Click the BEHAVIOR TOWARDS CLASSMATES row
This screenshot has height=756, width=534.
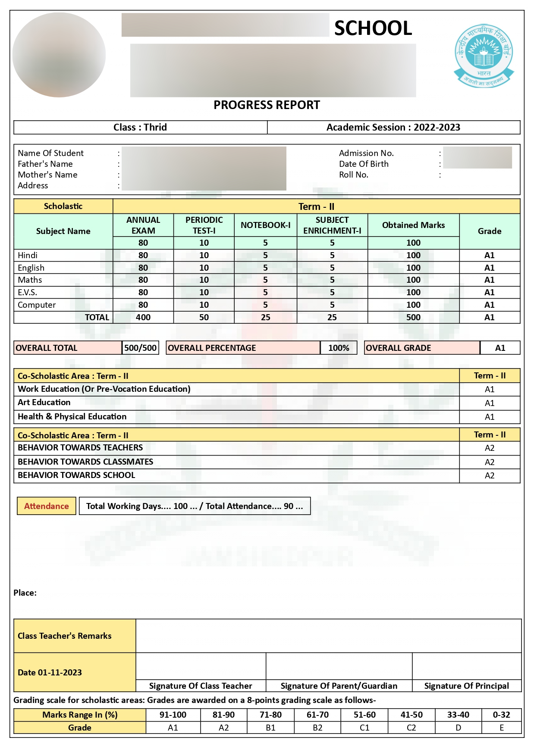pos(85,462)
